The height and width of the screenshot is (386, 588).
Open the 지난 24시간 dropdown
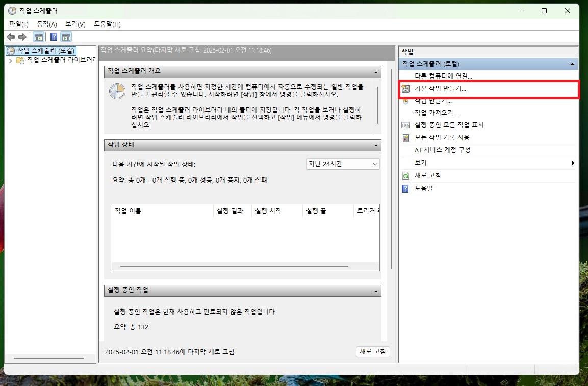click(376, 164)
